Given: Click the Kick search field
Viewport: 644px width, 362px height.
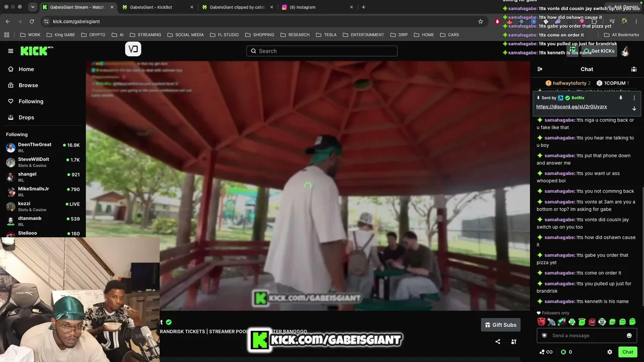Looking at the screenshot, I should pyautogui.click(x=322, y=51).
